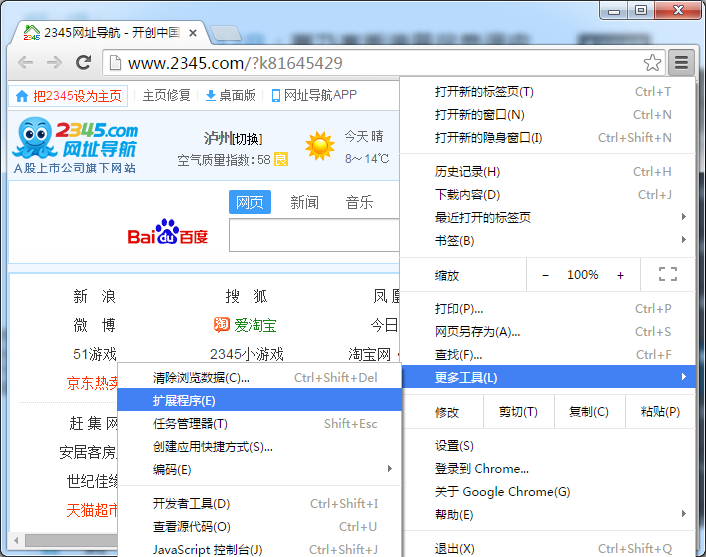The image size is (706, 557).
Task: Open 开发者工具(D) from submenu
Action: click(259, 503)
